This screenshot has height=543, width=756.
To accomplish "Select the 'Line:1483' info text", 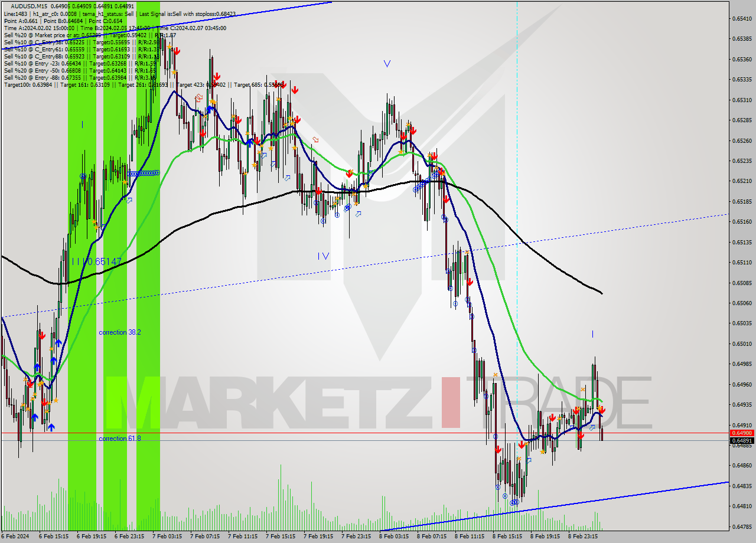I will tap(15, 13).
